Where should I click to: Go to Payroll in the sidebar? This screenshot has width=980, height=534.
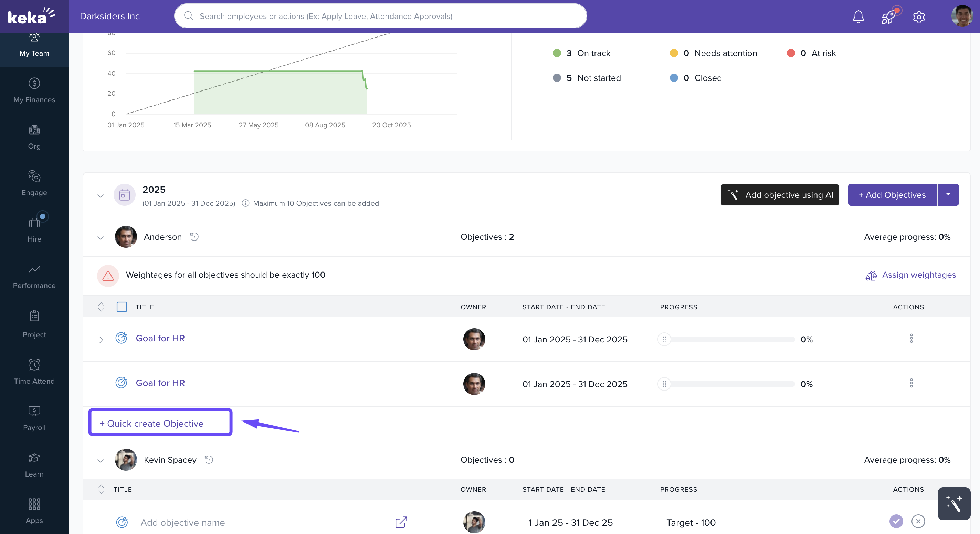[x=34, y=418]
